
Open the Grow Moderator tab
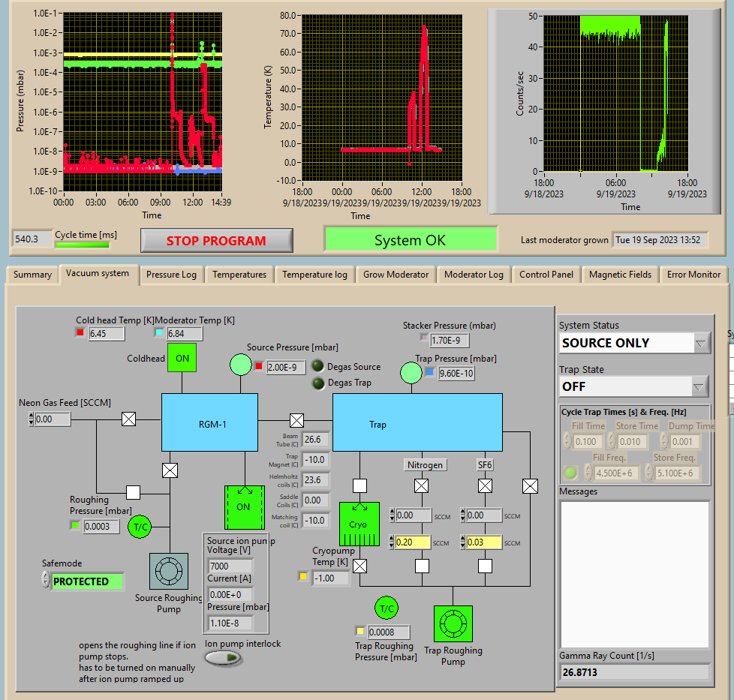[396, 275]
